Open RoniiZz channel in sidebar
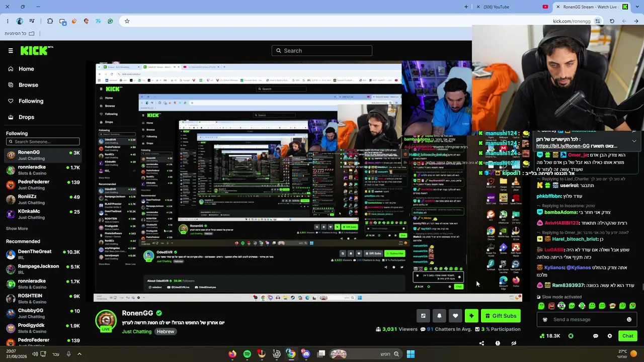 pos(43,200)
